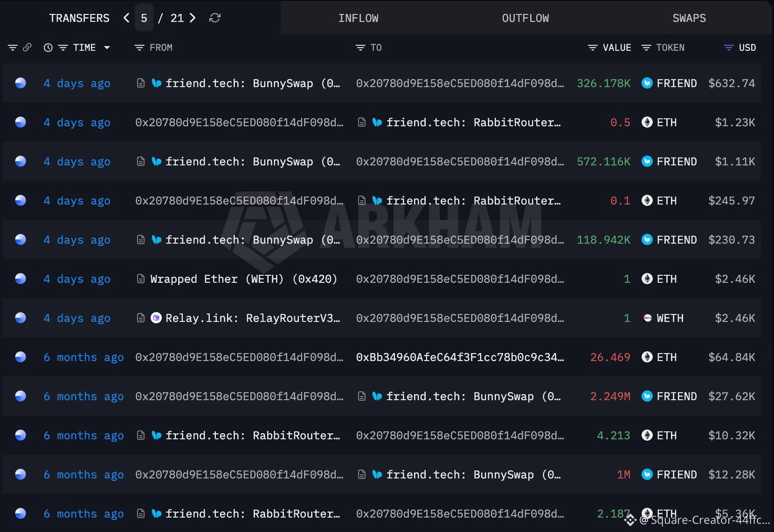Viewport: 774px width, 532px height.
Task: Click the ETH token icon in the 26.469 row
Action: [647, 357]
